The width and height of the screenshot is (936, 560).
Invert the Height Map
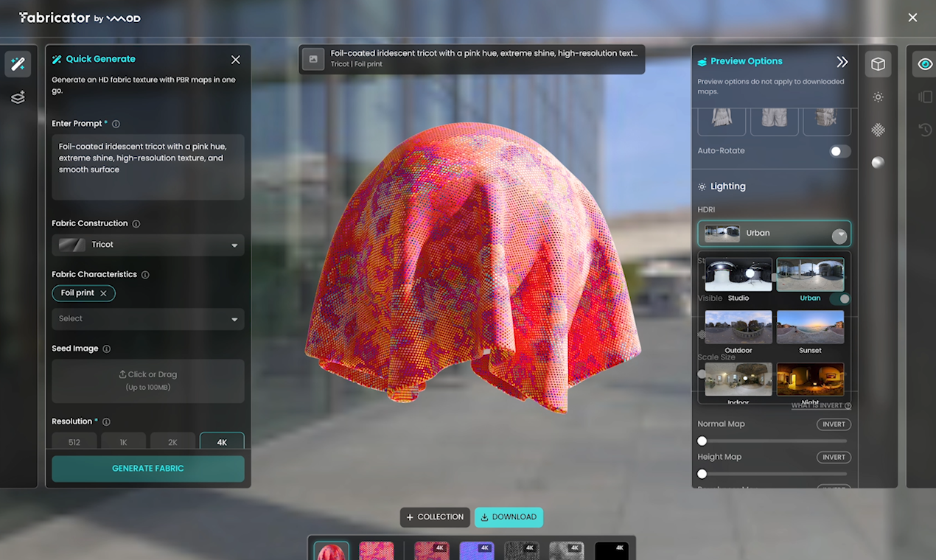[834, 458]
